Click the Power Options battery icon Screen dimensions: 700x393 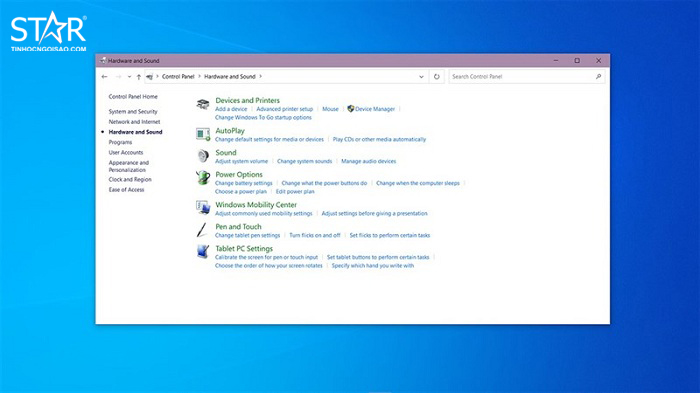pos(203,178)
